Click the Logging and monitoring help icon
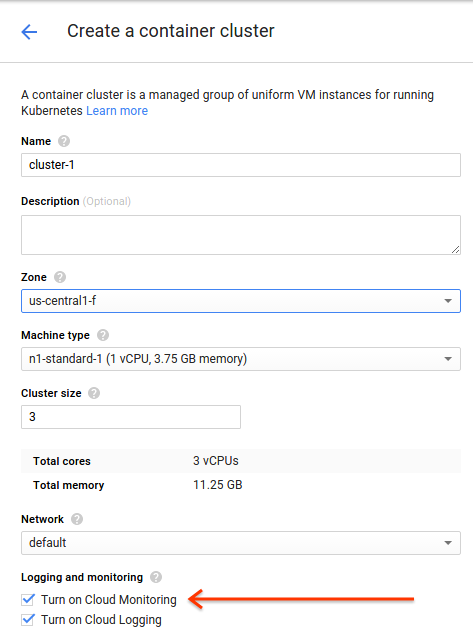This screenshot has height=636, width=476. pos(156,577)
